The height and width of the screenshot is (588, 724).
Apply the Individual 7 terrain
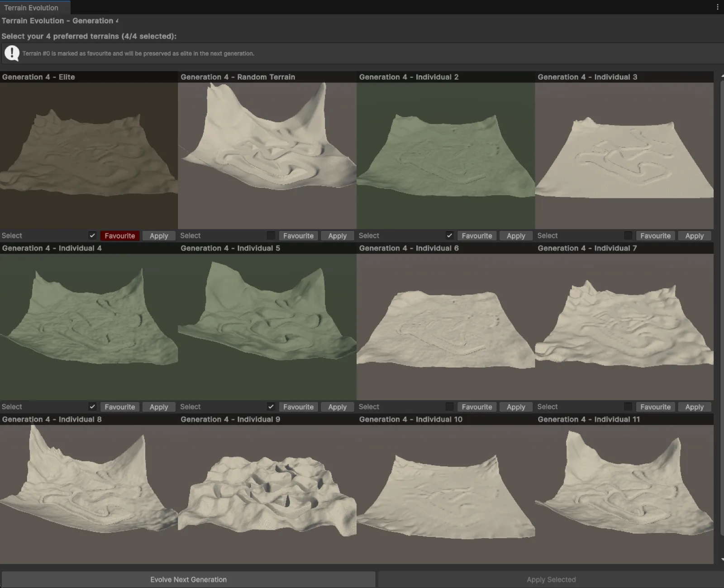[694, 407]
